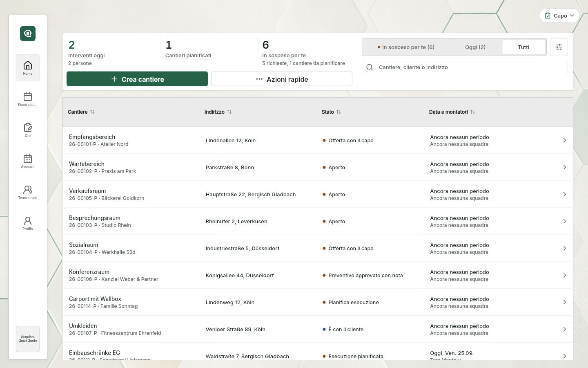Click Rheinufer 2, Leverkusen address
This screenshot has width=588, height=368.
click(x=236, y=221)
